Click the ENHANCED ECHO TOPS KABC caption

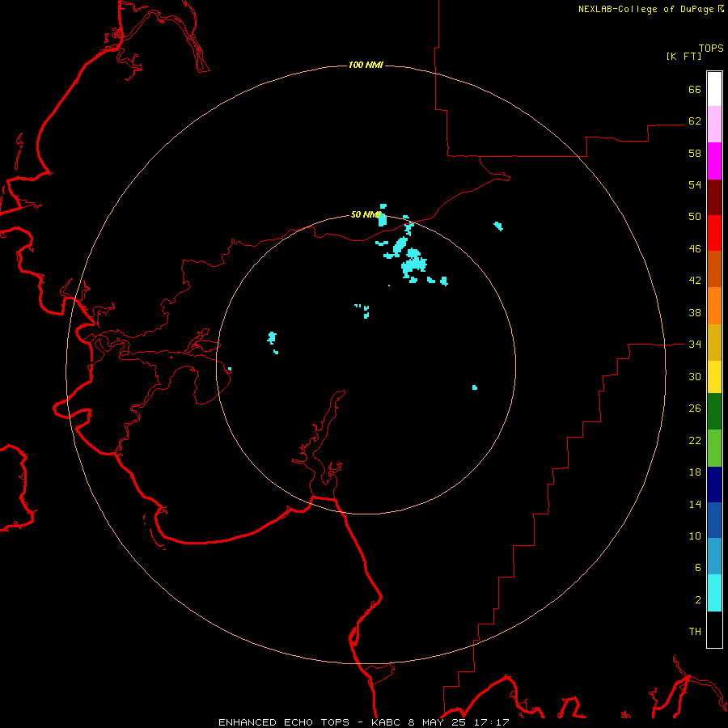(x=364, y=722)
